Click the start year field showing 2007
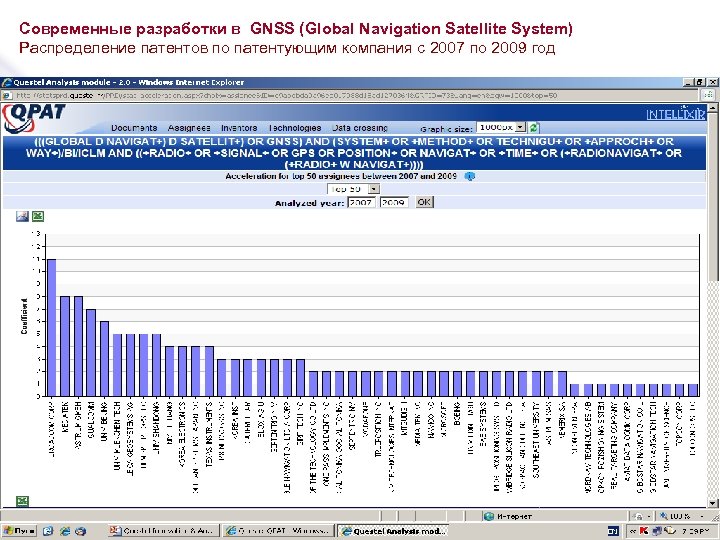Viewport: 720px width, 540px height. [x=361, y=202]
